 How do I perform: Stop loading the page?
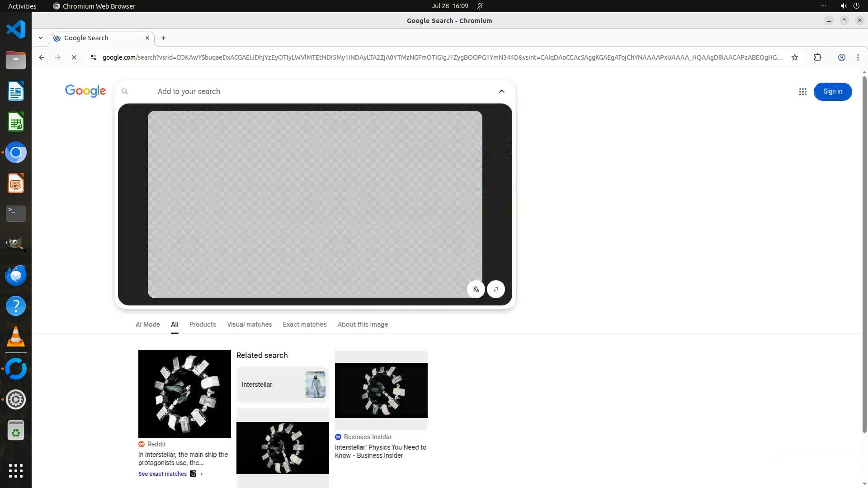pos(74,57)
